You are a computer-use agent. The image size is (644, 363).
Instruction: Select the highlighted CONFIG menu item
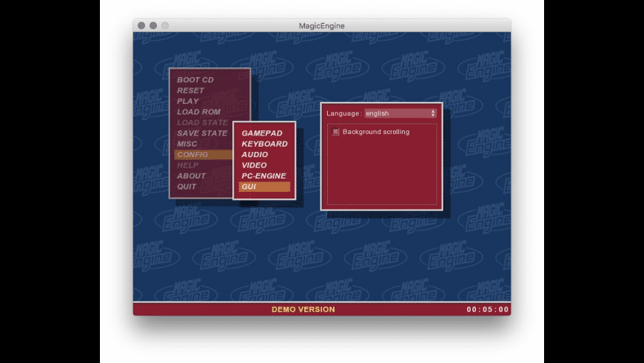point(204,155)
